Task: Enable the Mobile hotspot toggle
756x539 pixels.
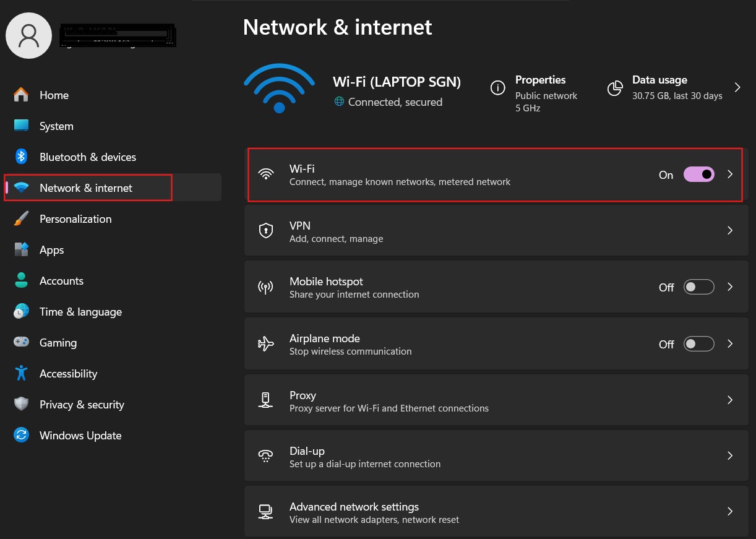Action: pyautogui.click(x=698, y=287)
